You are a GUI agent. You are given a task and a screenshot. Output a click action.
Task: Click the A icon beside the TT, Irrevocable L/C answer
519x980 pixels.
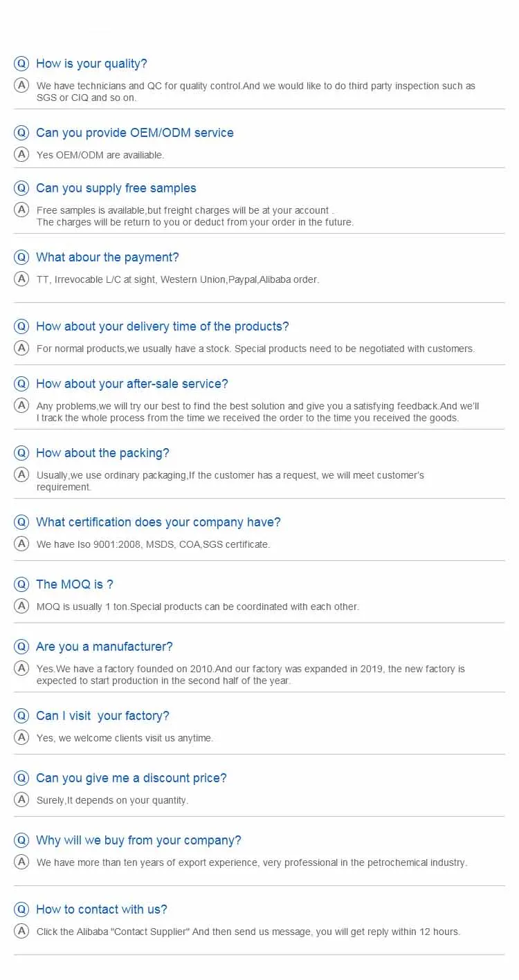coord(22,279)
